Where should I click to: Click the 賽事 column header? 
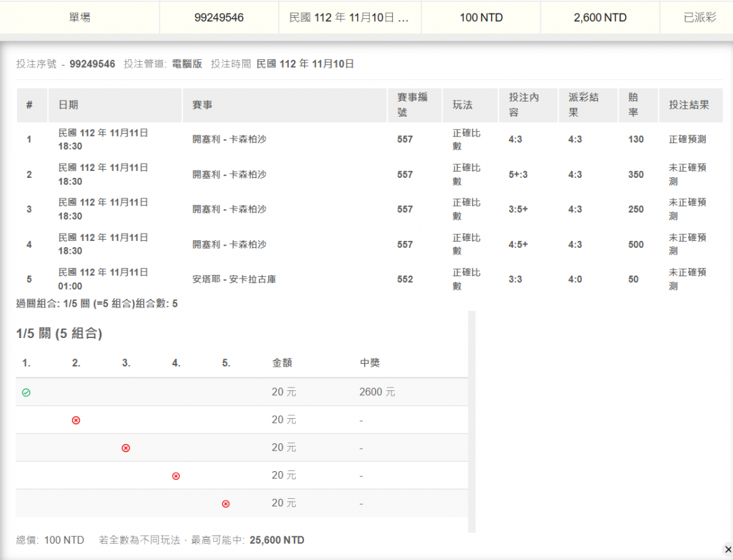284,105
